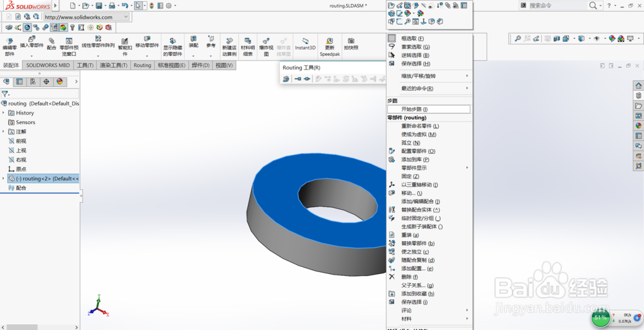Toggle Instant3D mode
The width and height of the screenshot is (644, 330).
tap(305, 44)
